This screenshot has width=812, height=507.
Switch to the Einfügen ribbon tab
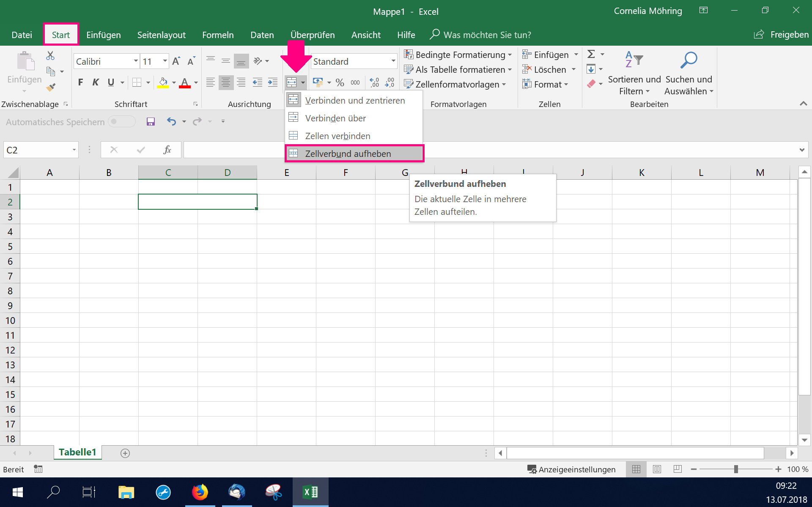[103, 35]
